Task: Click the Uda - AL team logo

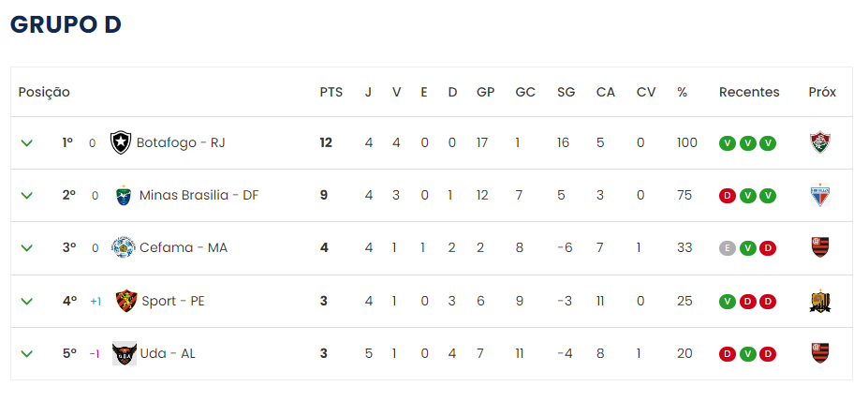Action: tap(124, 353)
